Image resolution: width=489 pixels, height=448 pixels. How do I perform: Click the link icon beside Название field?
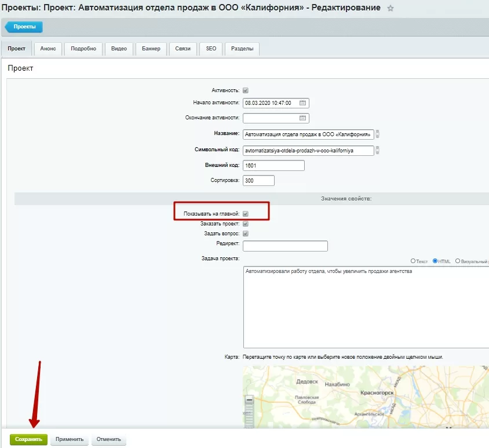click(377, 134)
